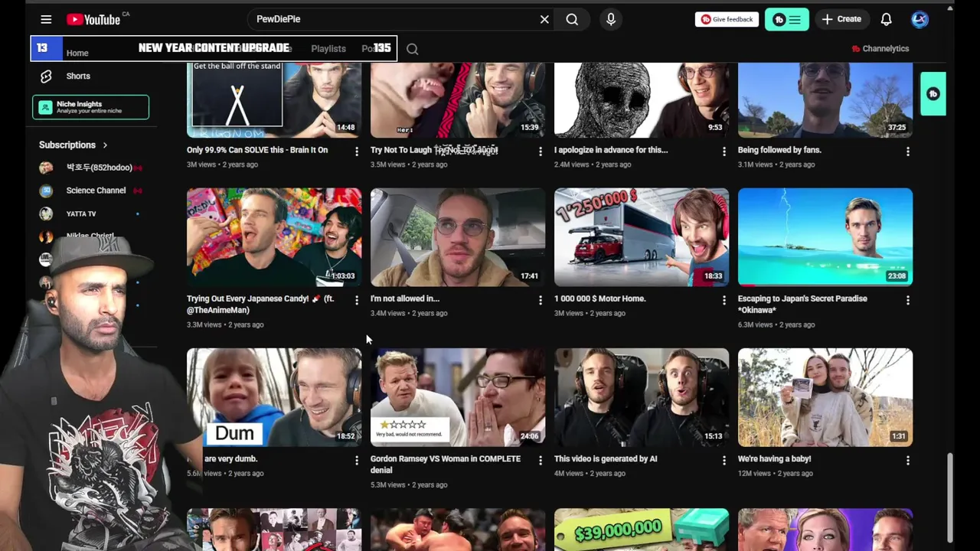
Task: Open Niche Insights panel
Action: (90, 107)
